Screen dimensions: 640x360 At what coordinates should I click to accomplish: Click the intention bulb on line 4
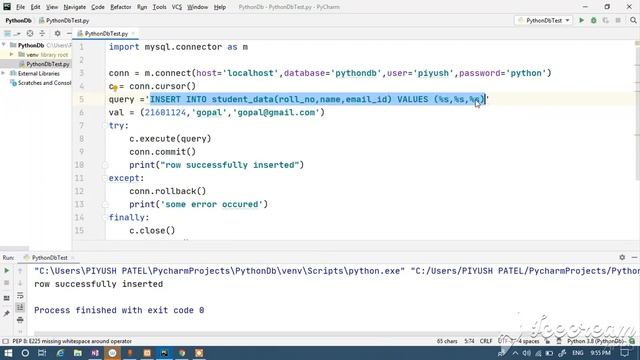(115, 88)
